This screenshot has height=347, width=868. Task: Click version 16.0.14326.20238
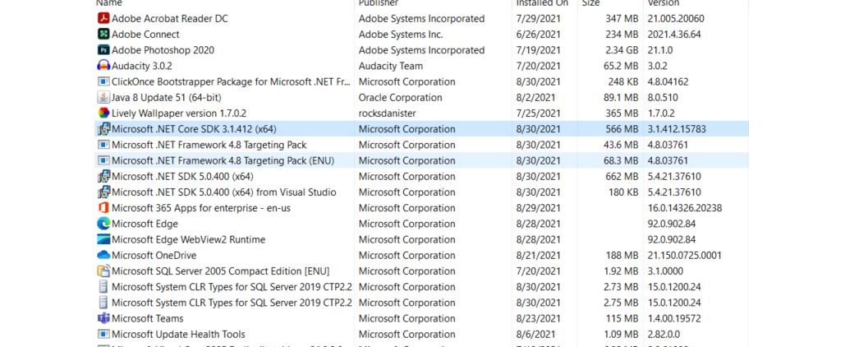pos(685,208)
